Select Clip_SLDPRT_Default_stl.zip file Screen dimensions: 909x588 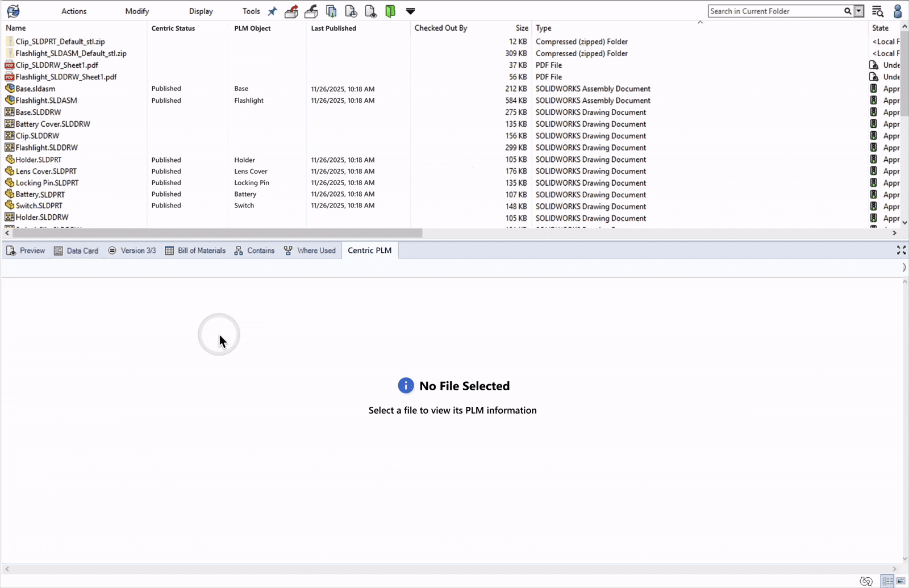60,41
